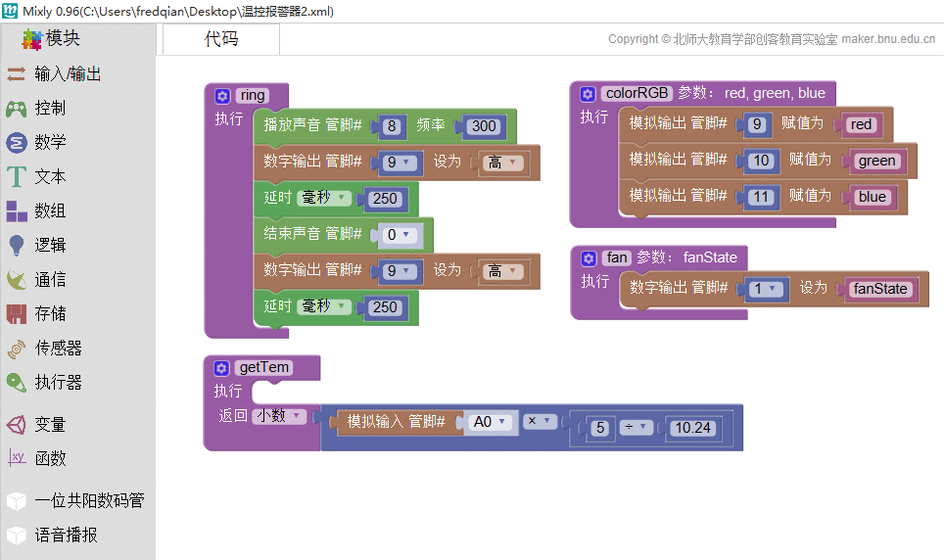The height and width of the screenshot is (560, 944).
Task: Open the 输入/输出 category icon
Action: [17, 74]
